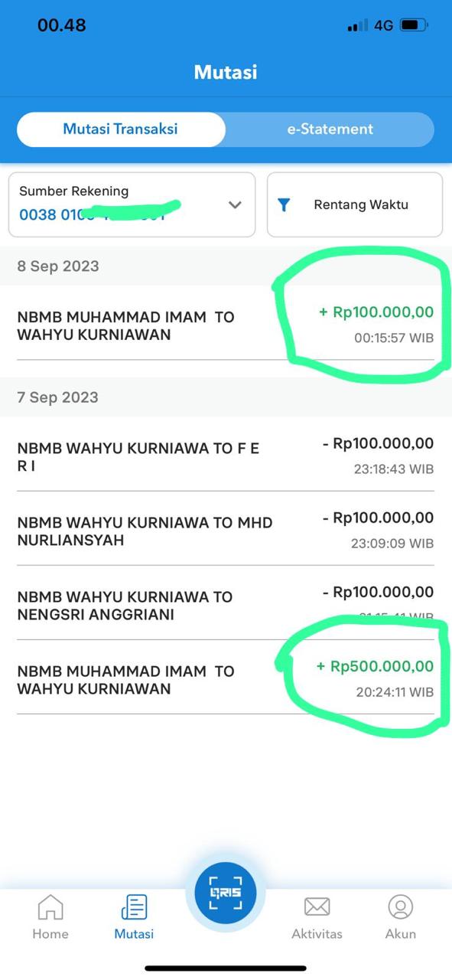Open transfer to MHD Nurliansyah entry
Viewport: 452px width, 980px height.
coord(226,530)
